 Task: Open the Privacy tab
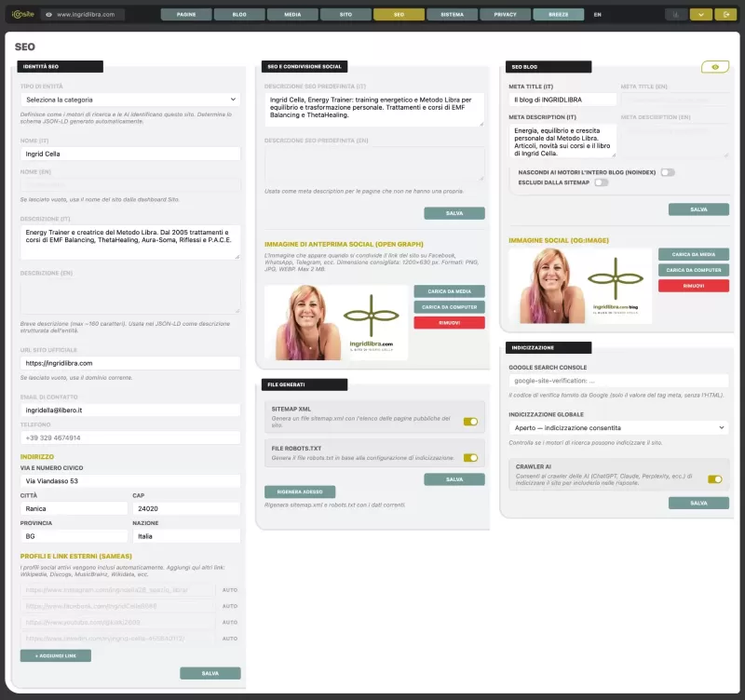click(x=505, y=15)
